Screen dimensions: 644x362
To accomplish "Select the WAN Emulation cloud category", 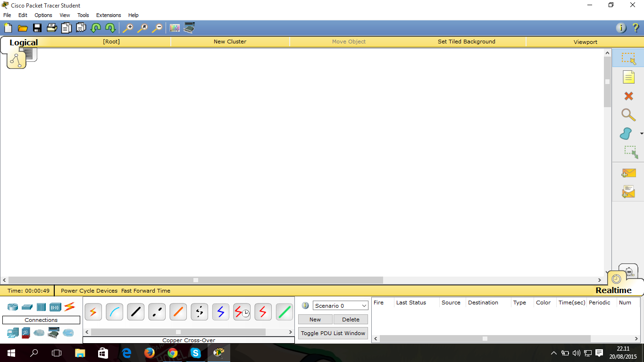I will (39, 333).
